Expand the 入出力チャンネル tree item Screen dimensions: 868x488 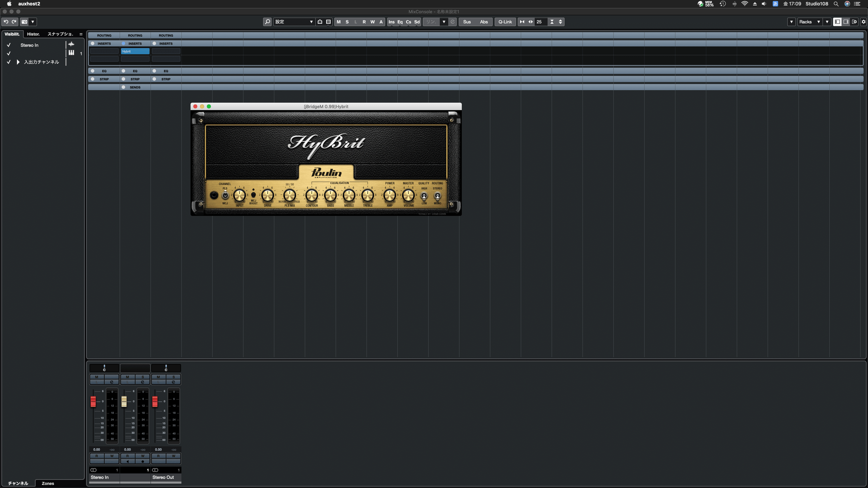[18, 62]
